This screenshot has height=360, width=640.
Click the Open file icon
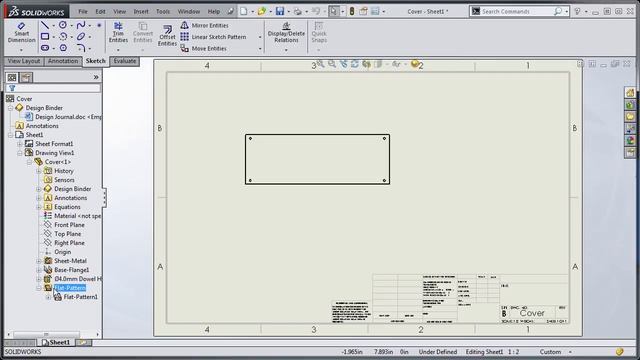[x=262, y=11]
